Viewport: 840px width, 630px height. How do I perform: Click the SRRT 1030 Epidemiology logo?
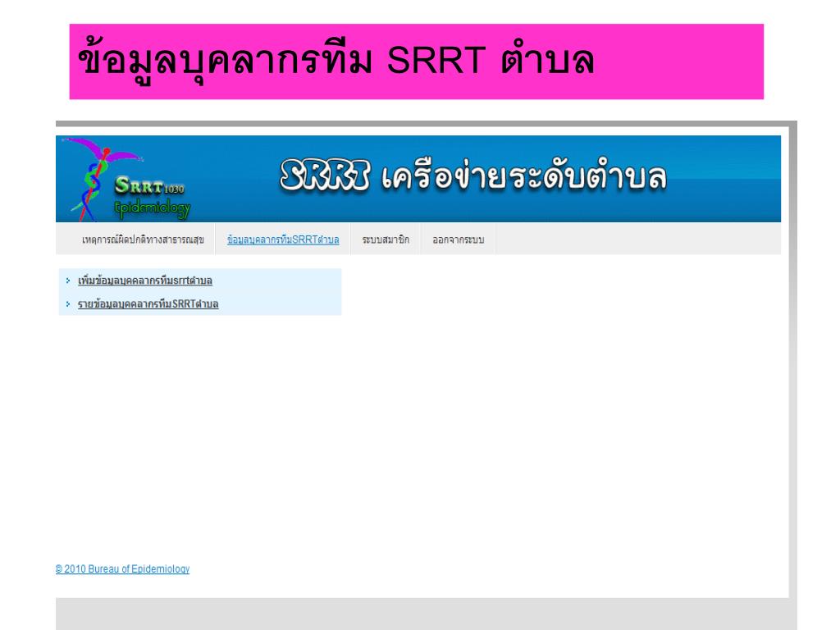[126, 180]
